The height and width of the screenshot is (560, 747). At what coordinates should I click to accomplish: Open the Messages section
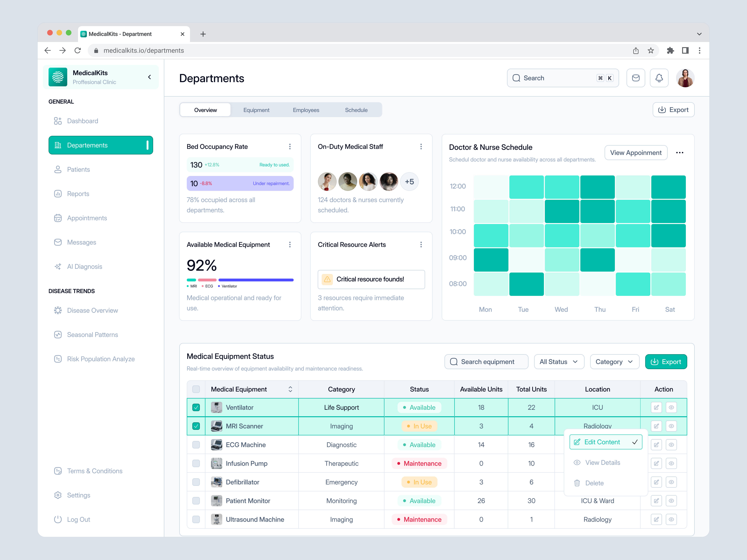(x=81, y=242)
